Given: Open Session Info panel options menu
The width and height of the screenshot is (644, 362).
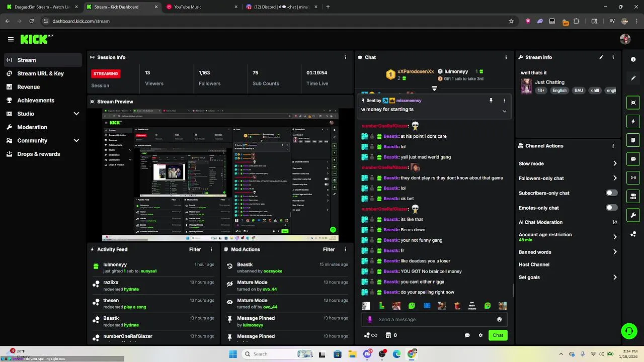Looking at the screenshot, I should [345, 57].
